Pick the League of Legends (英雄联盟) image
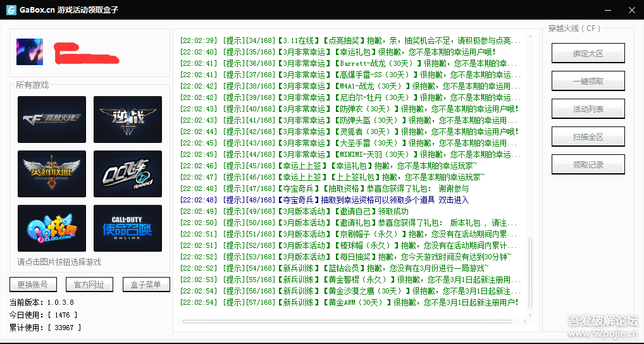This screenshot has width=644, height=344. (52, 174)
